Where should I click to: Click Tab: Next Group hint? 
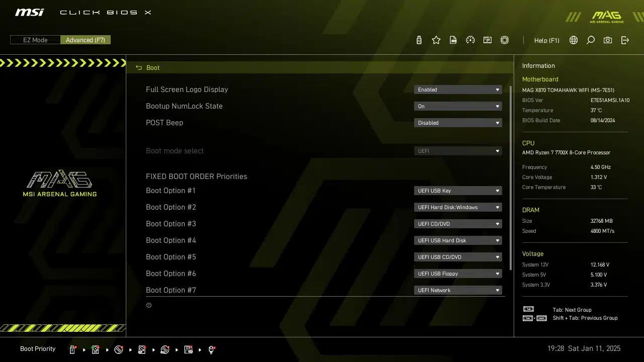(572, 310)
